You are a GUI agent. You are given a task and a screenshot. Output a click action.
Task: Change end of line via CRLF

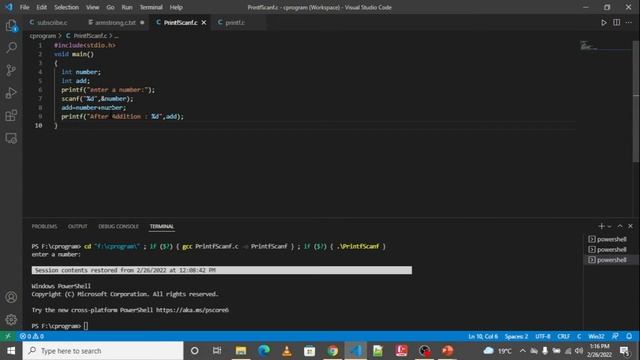(563, 336)
